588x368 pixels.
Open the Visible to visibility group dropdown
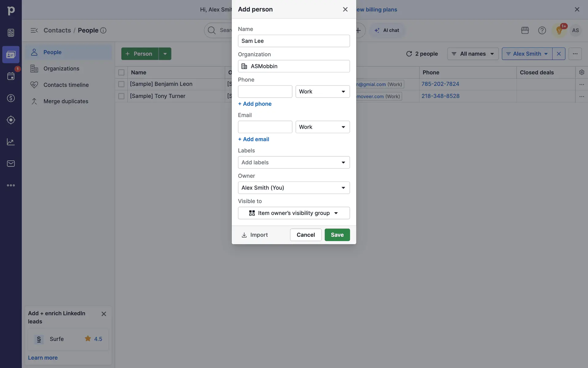[294, 213]
